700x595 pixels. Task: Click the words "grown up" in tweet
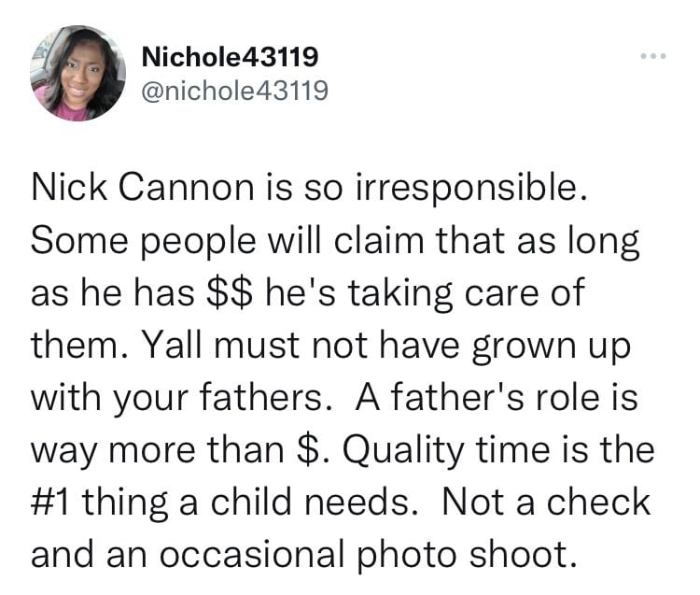click(552, 346)
